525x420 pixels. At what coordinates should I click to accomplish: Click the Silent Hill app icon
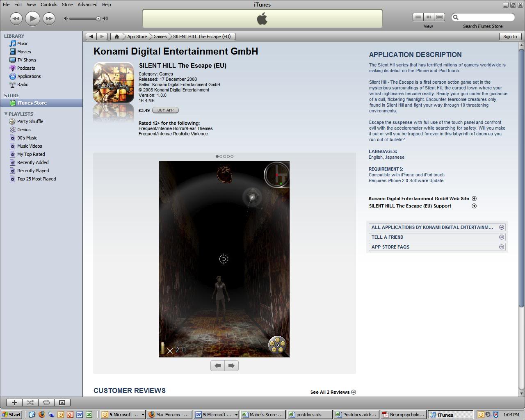click(x=114, y=82)
